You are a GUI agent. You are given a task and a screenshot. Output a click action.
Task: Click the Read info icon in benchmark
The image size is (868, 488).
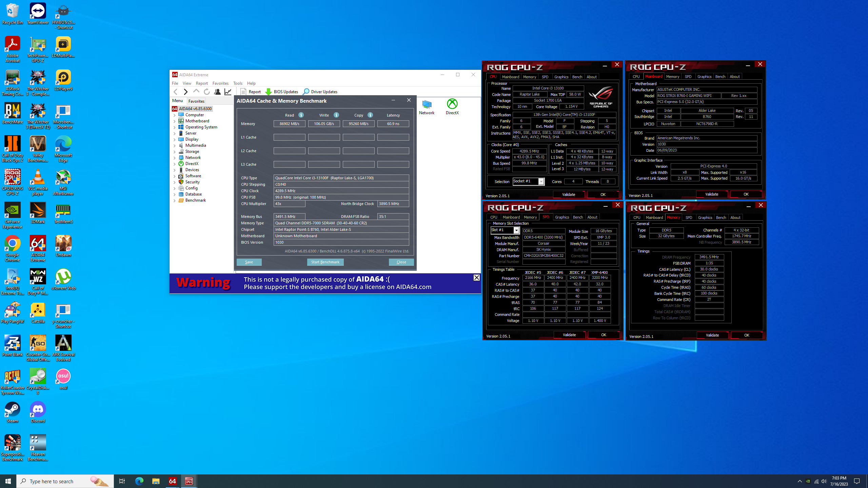301,115
